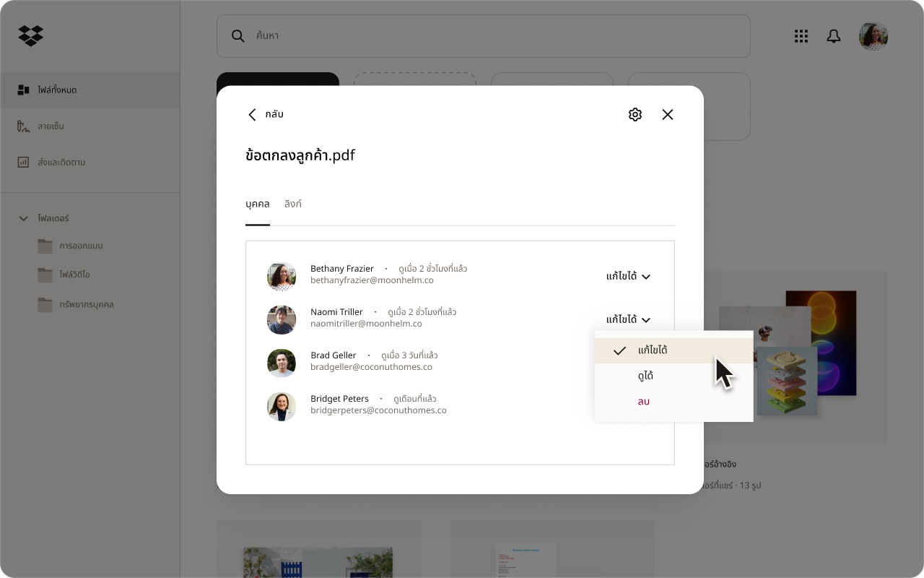Click Bridget Peters' profile photo

pos(282,406)
